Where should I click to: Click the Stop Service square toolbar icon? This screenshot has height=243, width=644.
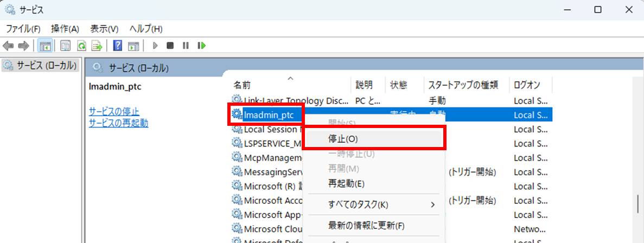(170, 46)
